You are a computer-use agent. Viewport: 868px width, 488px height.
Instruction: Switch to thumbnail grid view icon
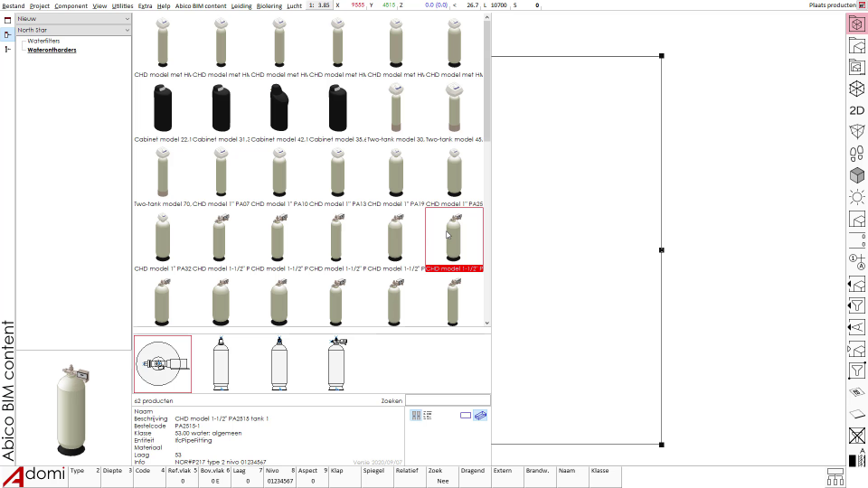click(x=416, y=415)
